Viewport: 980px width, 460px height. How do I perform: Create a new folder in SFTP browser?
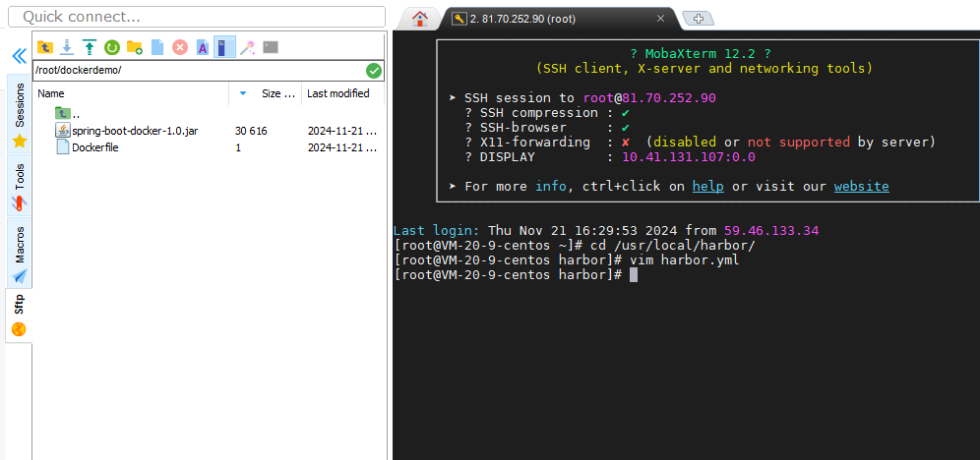(x=135, y=47)
